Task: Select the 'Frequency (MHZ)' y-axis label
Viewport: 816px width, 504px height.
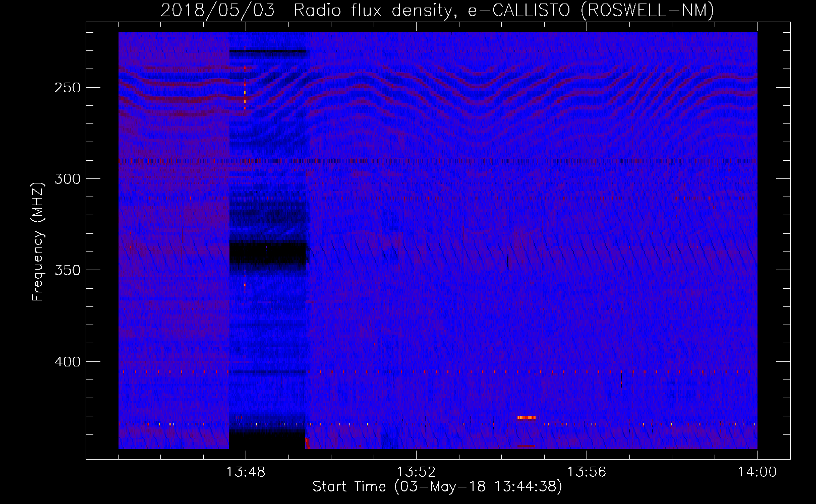Action: [x=38, y=242]
